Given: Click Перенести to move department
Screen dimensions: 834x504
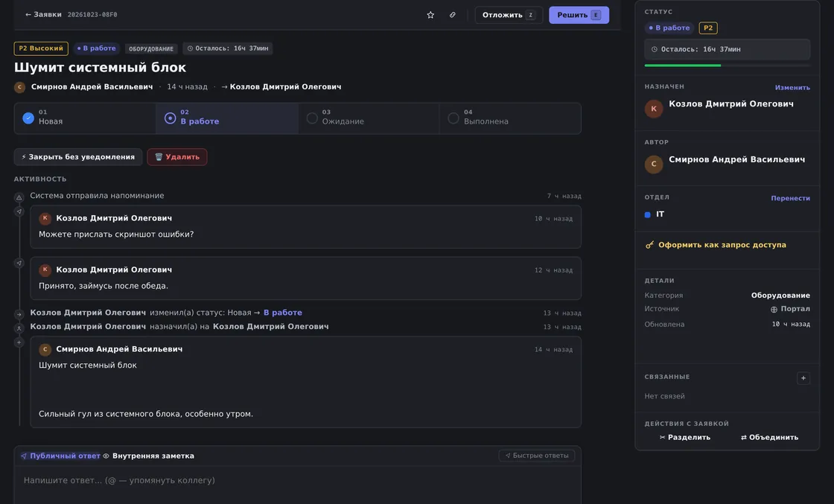Looking at the screenshot, I should point(790,198).
